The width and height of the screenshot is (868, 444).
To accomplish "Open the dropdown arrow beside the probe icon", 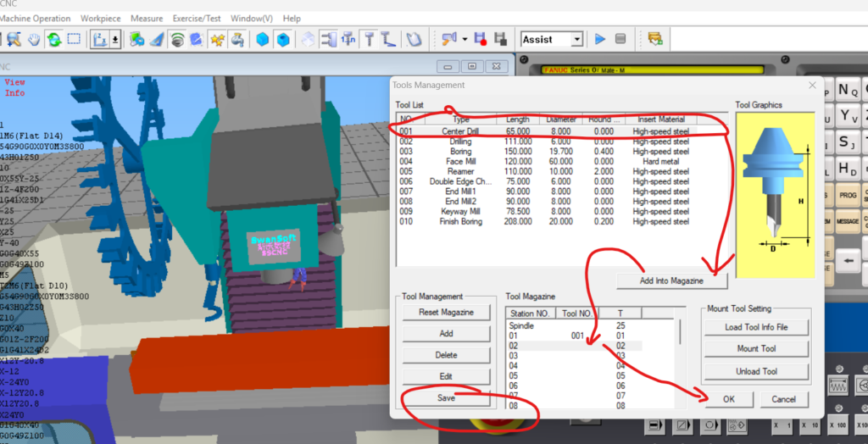I will (x=465, y=40).
